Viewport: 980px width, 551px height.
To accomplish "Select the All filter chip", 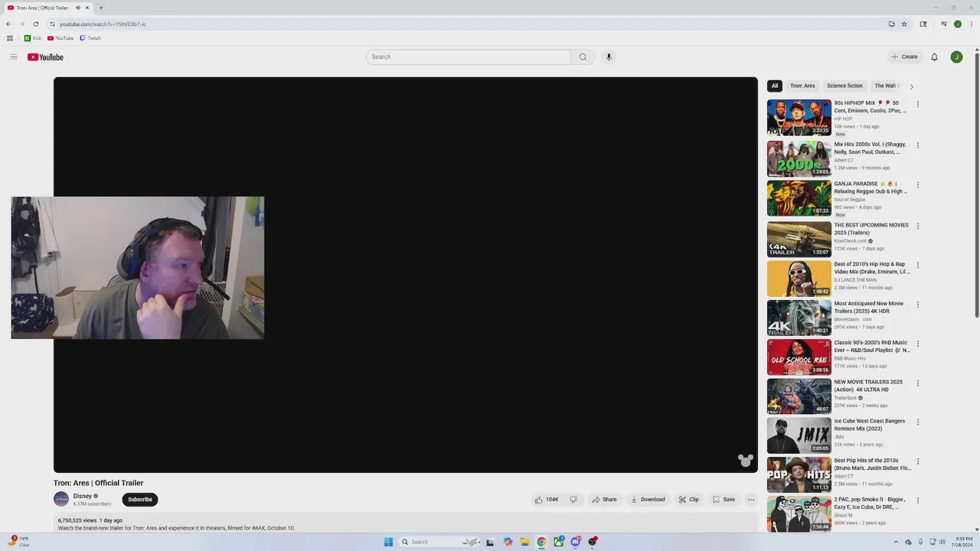I will tap(775, 86).
